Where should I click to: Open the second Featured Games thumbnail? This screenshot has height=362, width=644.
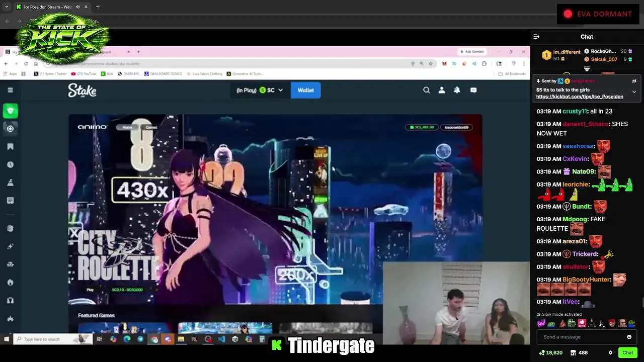point(225,328)
